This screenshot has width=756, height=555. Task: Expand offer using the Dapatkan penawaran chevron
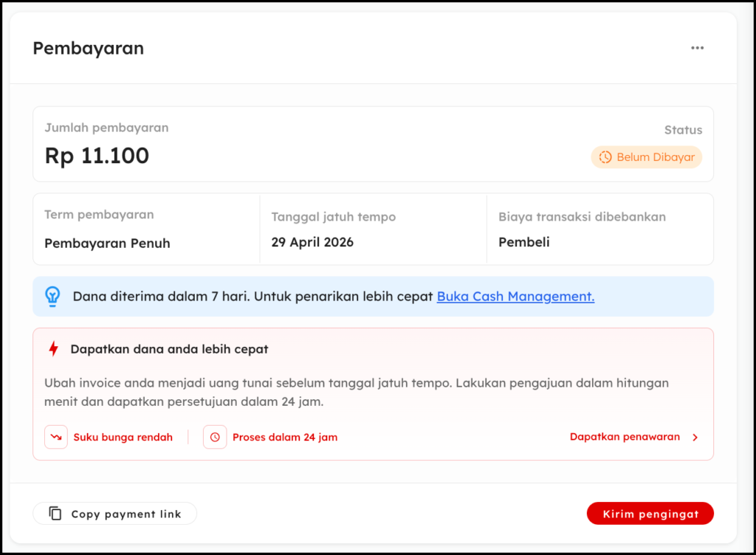click(x=695, y=437)
